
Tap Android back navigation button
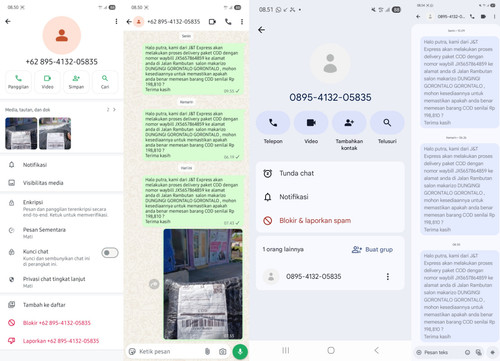pos(376,350)
